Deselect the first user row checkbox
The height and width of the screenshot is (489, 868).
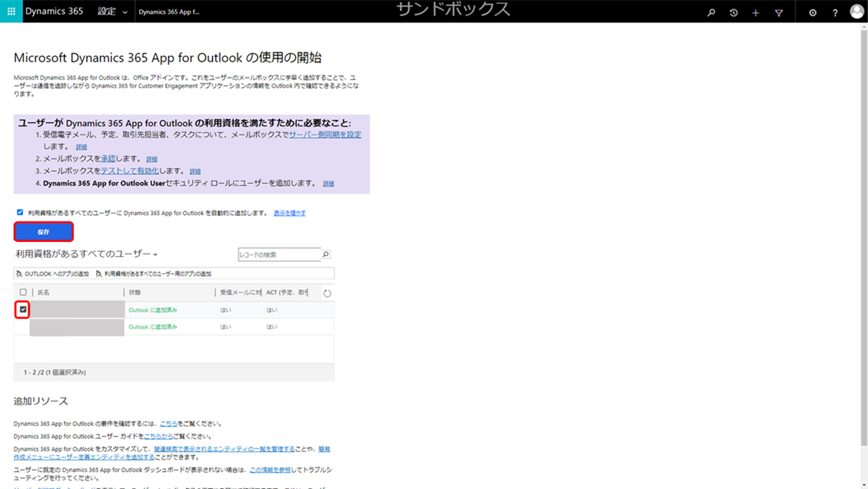point(23,310)
